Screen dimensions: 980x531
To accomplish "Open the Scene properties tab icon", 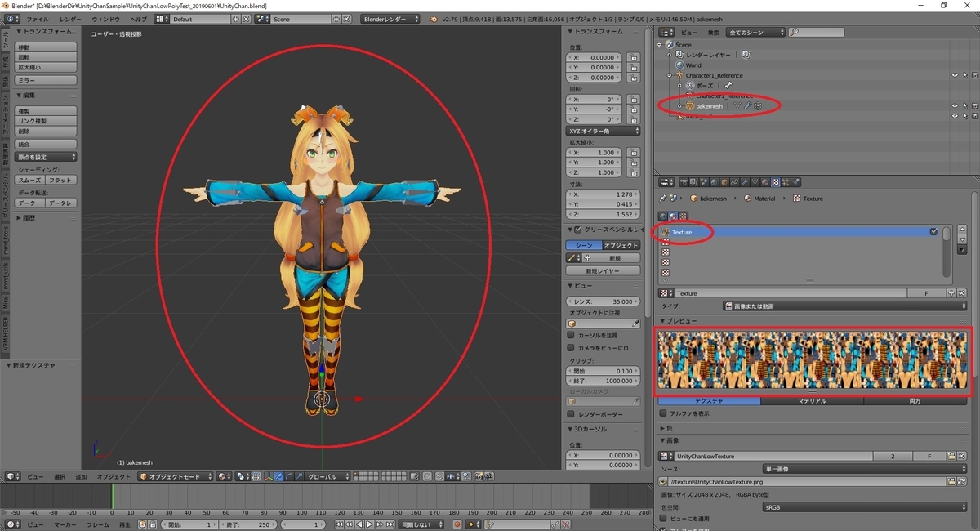I will (x=704, y=182).
